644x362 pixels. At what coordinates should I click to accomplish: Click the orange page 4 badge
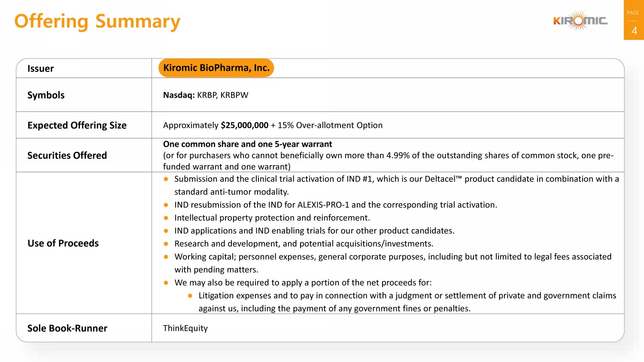[x=634, y=20]
